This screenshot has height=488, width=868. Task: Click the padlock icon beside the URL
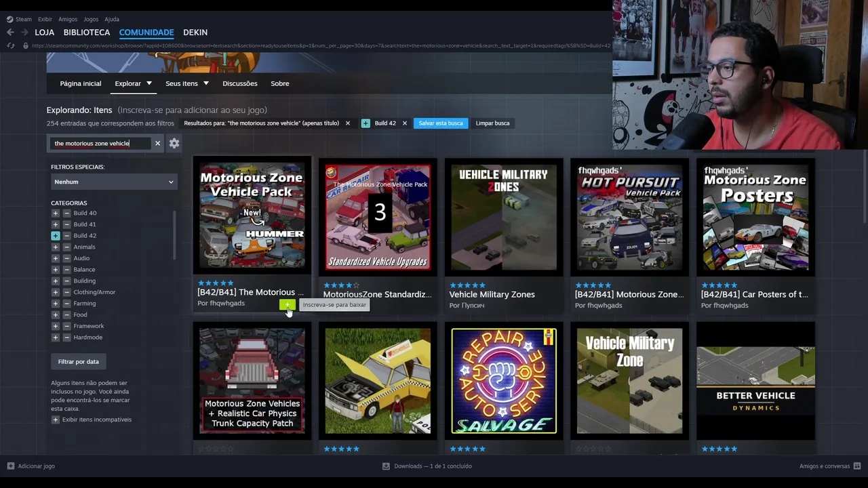click(x=26, y=46)
